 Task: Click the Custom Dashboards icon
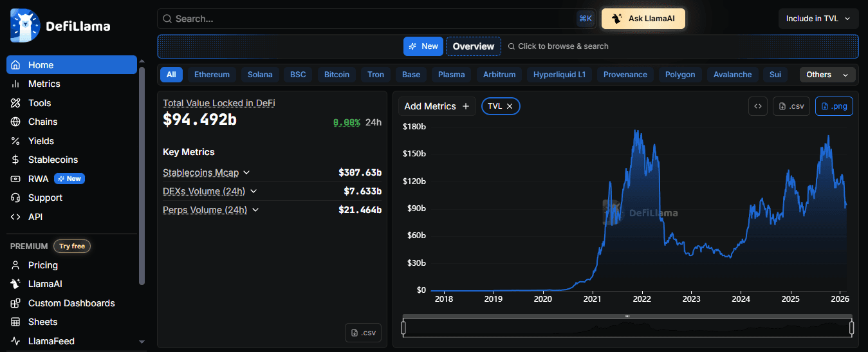[15, 303]
